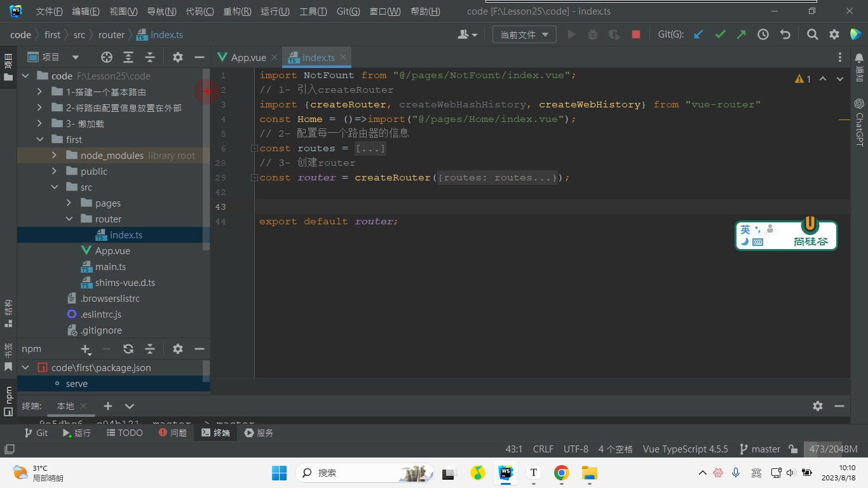Select main.ts in project tree
868x488 pixels.
click(110, 267)
